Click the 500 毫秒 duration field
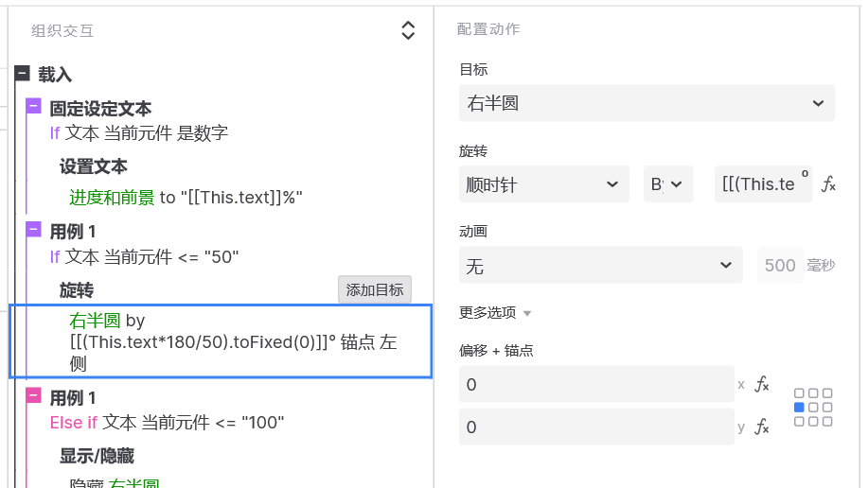Viewport: 868px width, 488px height. tap(780, 266)
